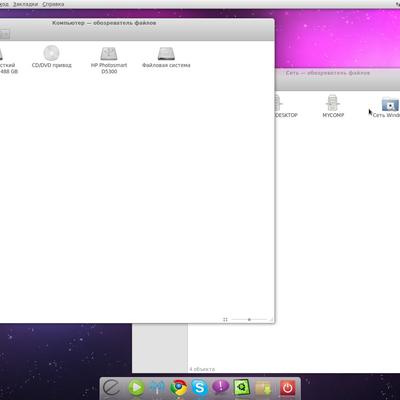The width and height of the screenshot is (400, 400).
Task: Focus the Сеть window title bar
Action: 337,73
